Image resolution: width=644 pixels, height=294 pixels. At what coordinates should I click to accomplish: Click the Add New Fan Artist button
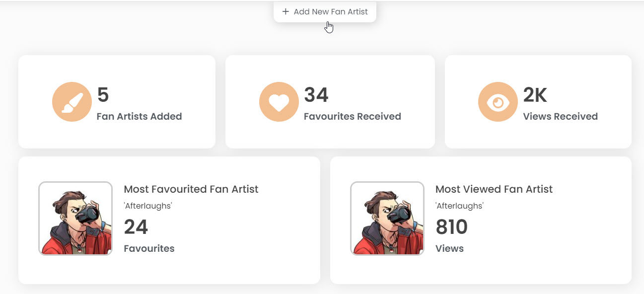325,11
